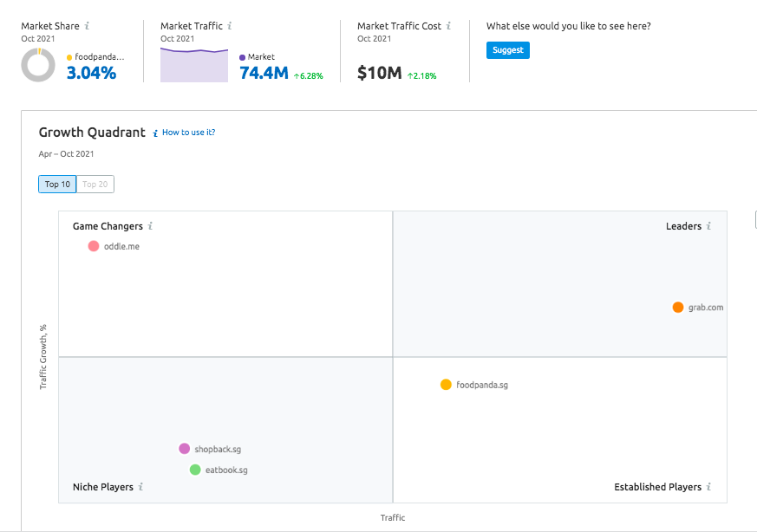Click the Market Traffic trend chart
Image resolution: width=757 pixels, height=532 pixels.
[x=194, y=65]
